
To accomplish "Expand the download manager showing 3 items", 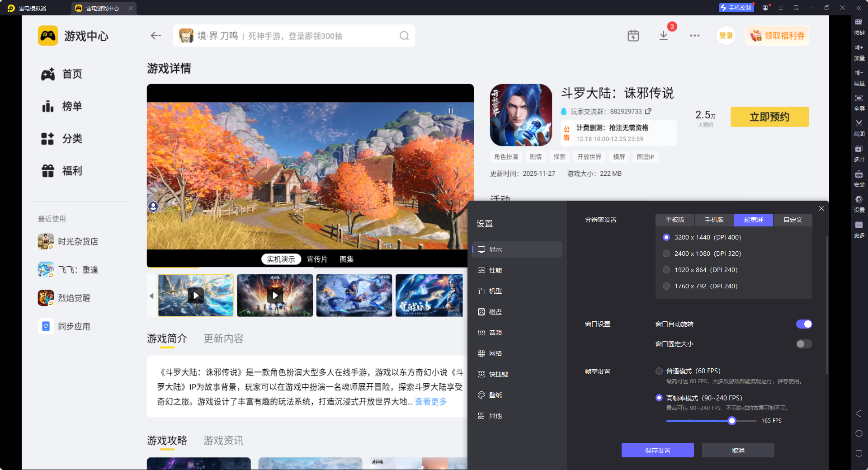I will 663,35.
